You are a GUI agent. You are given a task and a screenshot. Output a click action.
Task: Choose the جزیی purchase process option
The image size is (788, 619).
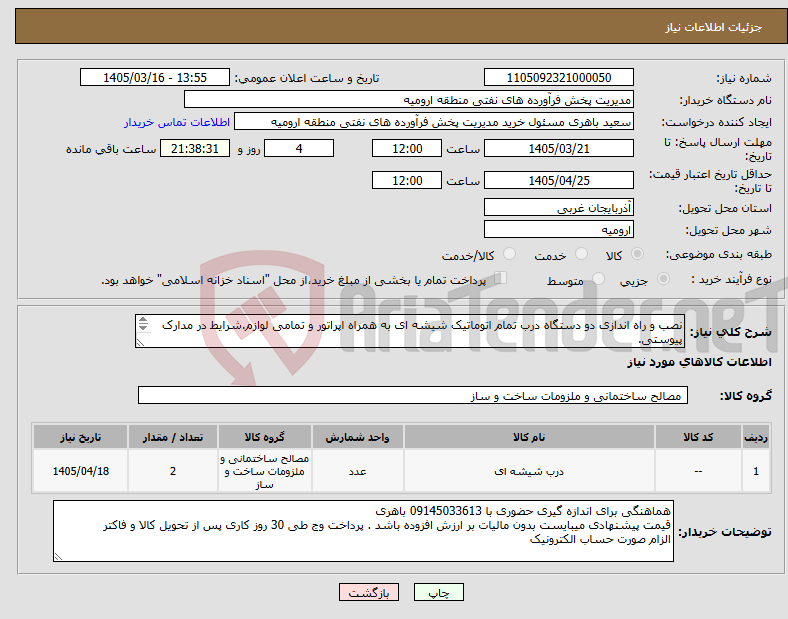pos(663,279)
